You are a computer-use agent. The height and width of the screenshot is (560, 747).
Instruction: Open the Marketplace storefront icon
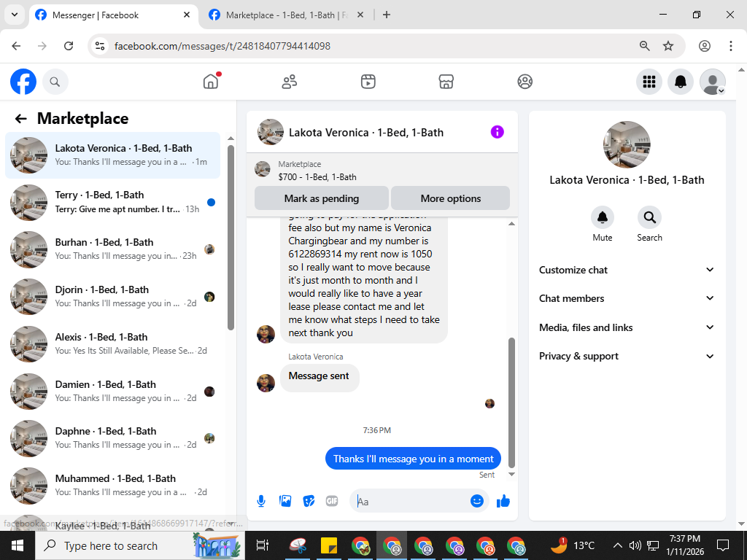click(446, 82)
